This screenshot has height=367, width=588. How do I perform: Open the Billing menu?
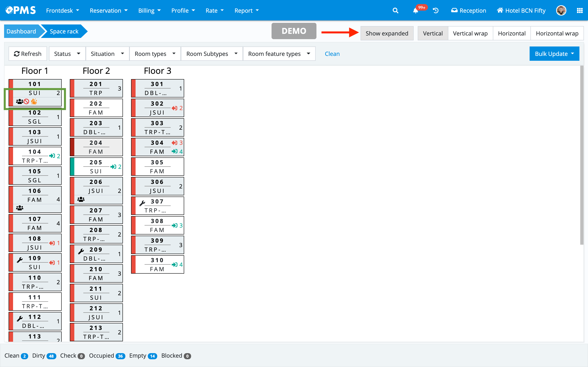coord(149,10)
